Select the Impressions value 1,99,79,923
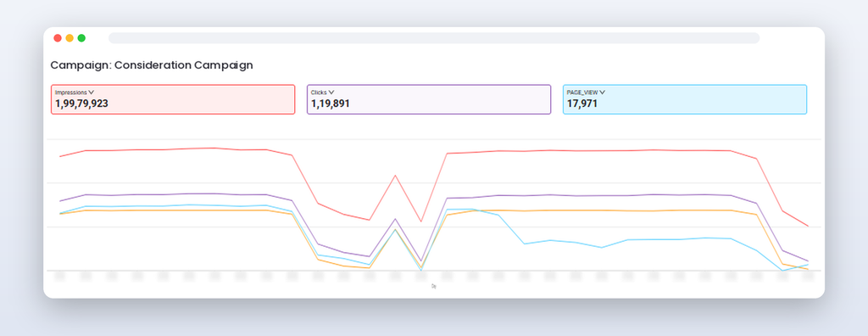Viewport: 868px width, 336px height. point(81,104)
